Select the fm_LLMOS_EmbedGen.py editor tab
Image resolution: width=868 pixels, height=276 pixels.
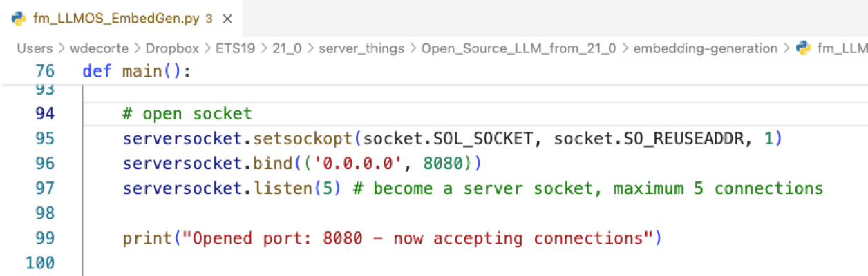point(122,19)
